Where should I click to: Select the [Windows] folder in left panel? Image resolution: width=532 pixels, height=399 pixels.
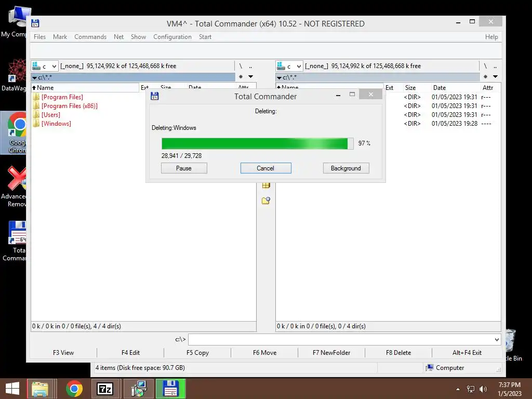(x=56, y=124)
